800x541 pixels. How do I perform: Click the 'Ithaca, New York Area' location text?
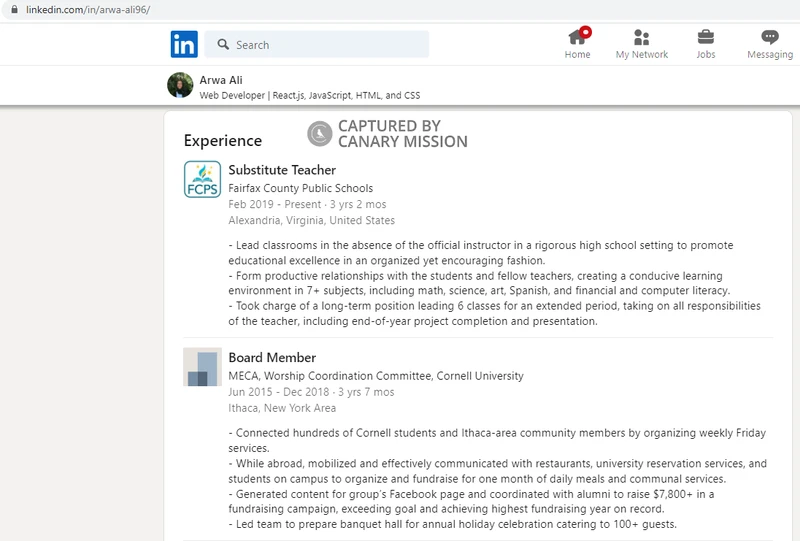[x=282, y=408]
